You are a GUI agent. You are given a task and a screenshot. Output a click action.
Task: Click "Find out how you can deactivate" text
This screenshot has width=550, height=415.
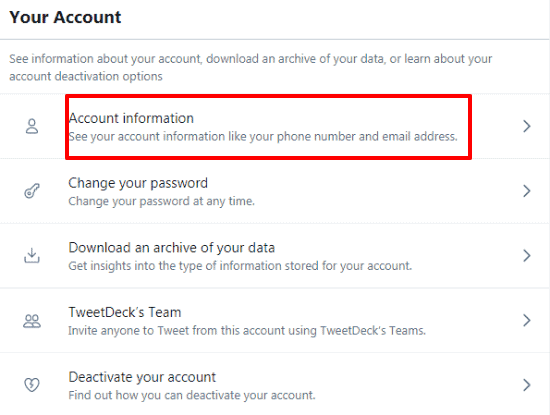192,395
